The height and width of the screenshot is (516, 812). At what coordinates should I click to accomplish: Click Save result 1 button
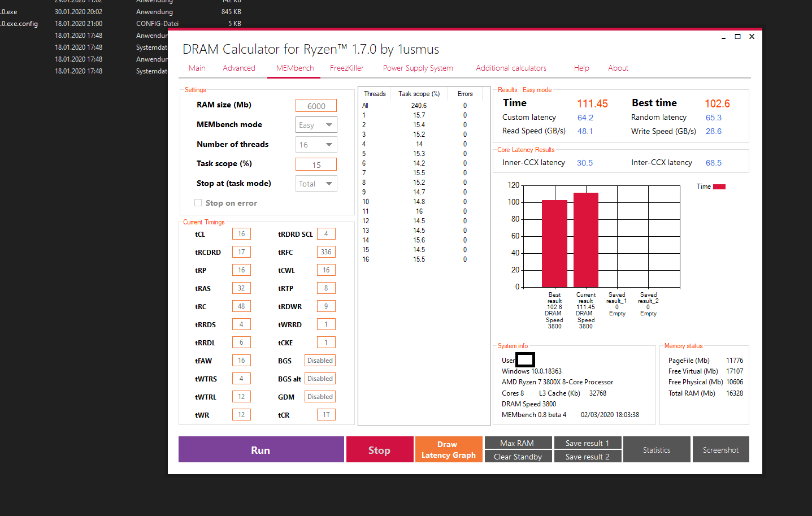(588, 443)
